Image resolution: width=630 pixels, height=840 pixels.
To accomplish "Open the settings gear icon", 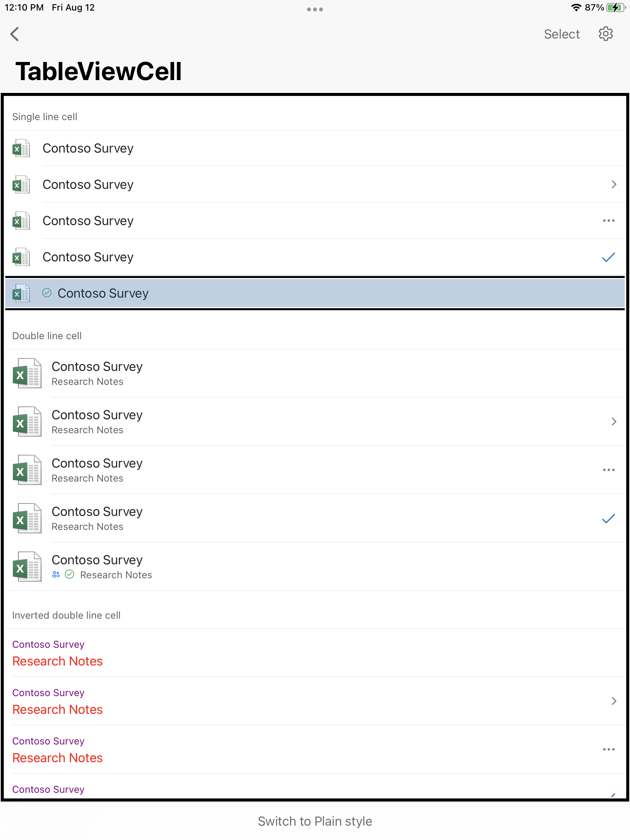I will (605, 34).
